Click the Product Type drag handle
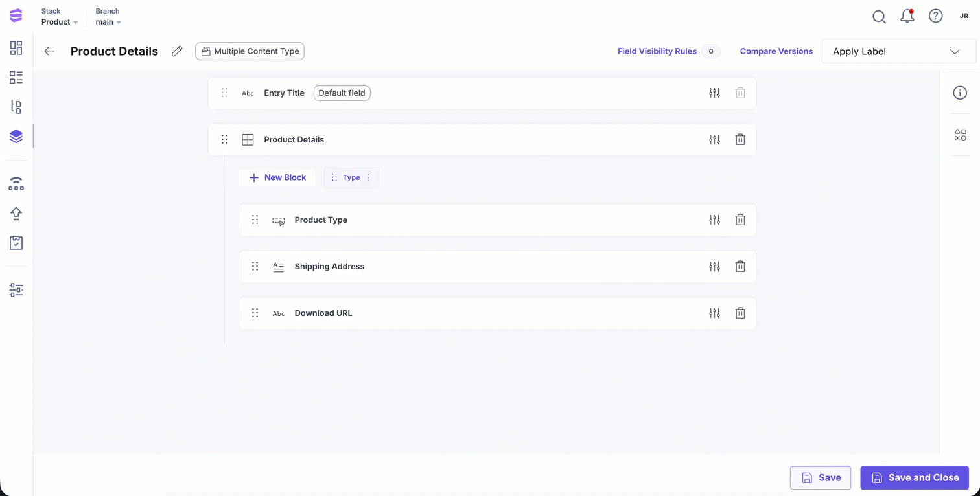 (255, 220)
